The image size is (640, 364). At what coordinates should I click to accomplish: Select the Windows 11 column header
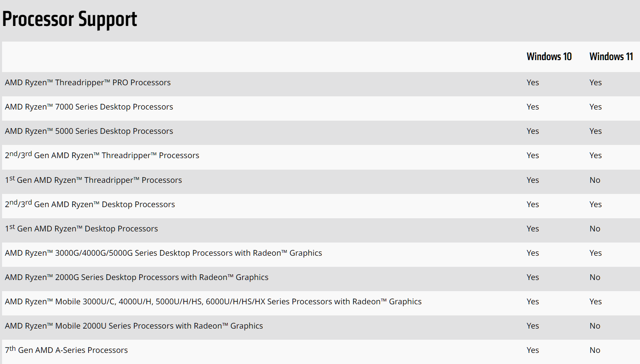tap(611, 56)
